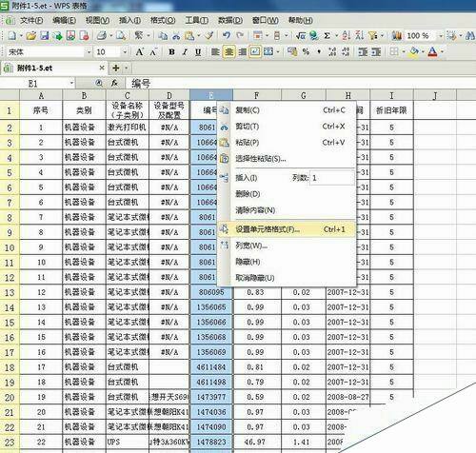476x453 pixels.
Task: Open a file with the folder icon
Action: point(30,36)
